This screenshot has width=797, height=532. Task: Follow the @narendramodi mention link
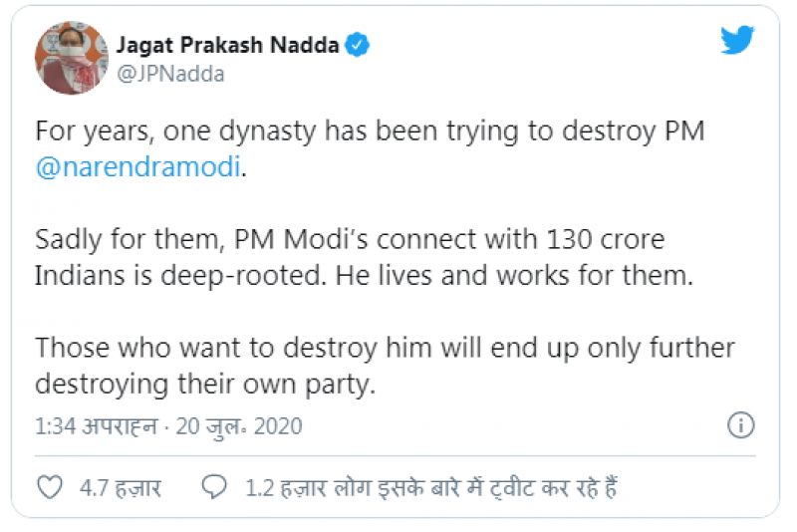pos(137,166)
